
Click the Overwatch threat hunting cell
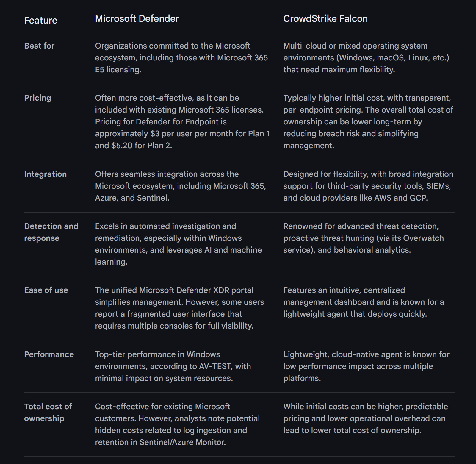click(363, 238)
